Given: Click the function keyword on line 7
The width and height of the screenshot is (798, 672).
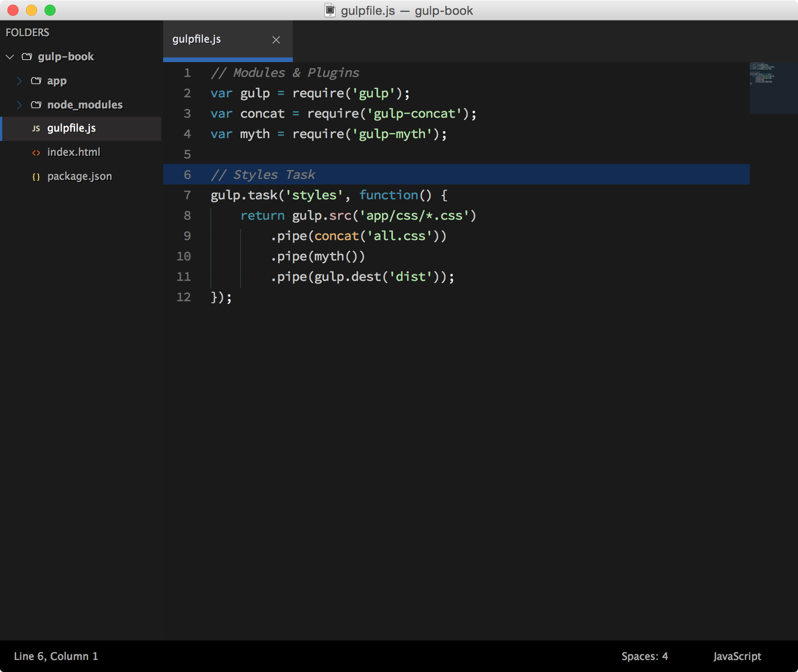Looking at the screenshot, I should 389,195.
